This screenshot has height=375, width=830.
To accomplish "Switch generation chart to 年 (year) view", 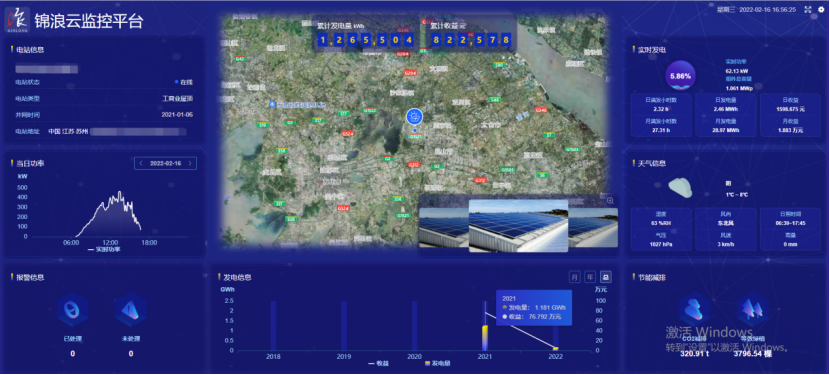I will [x=590, y=276].
